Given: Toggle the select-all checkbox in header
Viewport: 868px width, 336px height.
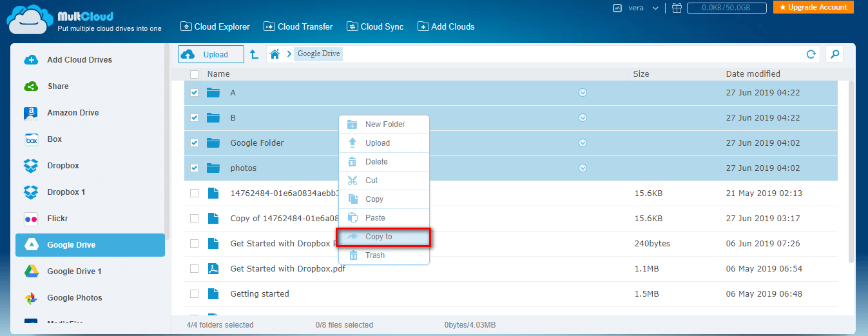Looking at the screenshot, I should [x=195, y=74].
